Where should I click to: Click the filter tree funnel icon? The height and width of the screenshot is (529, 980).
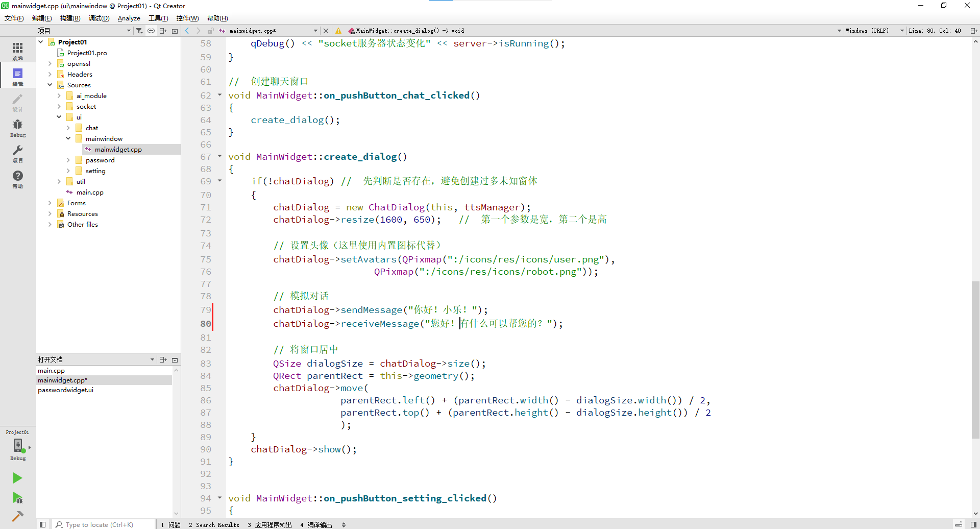pos(139,31)
